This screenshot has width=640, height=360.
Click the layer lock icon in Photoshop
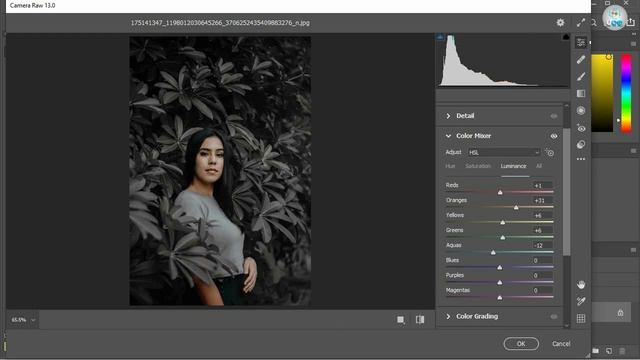pyautogui.click(x=620, y=313)
